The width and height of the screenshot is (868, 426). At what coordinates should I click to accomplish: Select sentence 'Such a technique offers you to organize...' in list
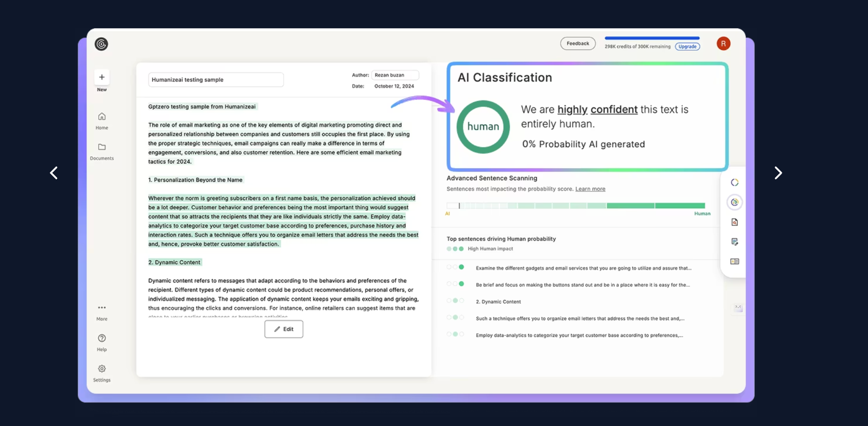pyautogui.click(x=580, y=318)
